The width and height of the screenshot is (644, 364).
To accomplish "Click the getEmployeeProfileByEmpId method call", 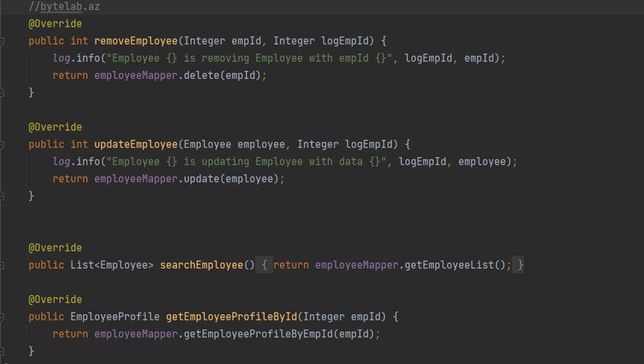I will (258, 334).
